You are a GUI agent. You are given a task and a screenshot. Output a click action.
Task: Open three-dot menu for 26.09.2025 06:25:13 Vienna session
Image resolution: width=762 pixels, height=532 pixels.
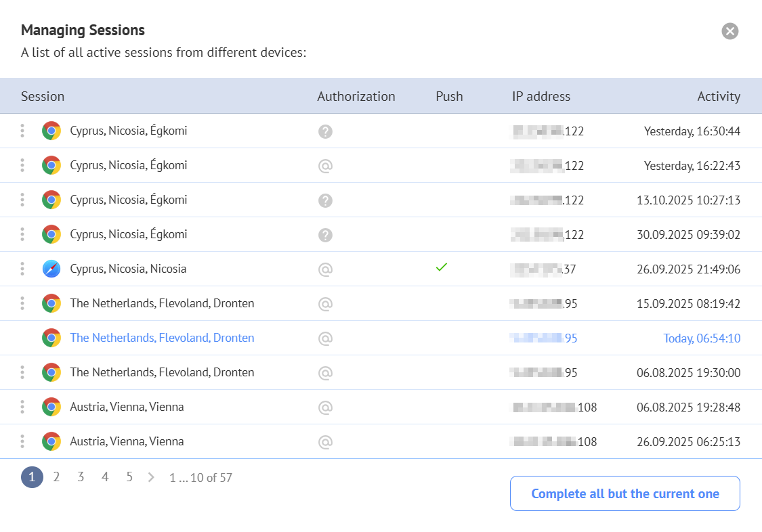[x=22, y=441]
